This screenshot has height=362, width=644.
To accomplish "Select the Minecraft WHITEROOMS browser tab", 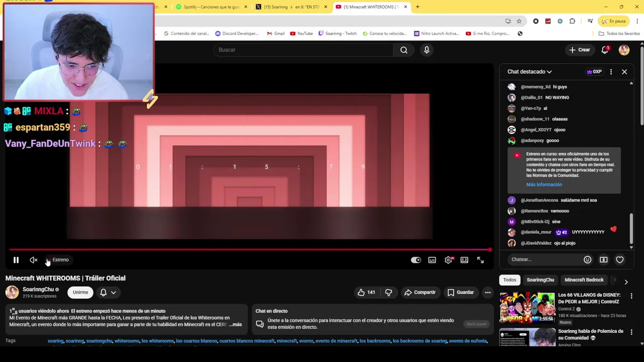I will 371,7.
